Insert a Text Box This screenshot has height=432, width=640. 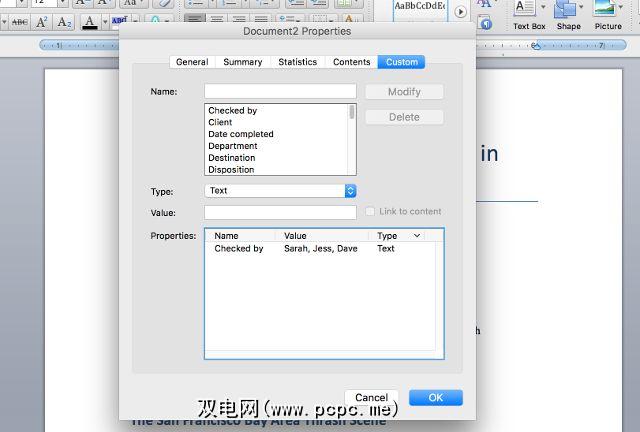tap(529, 13)
